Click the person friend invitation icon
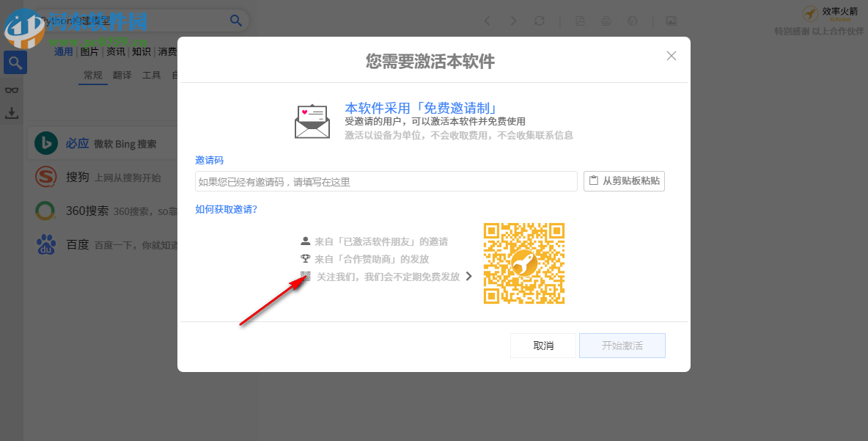 pyautogui.click(x=305, y=241)
